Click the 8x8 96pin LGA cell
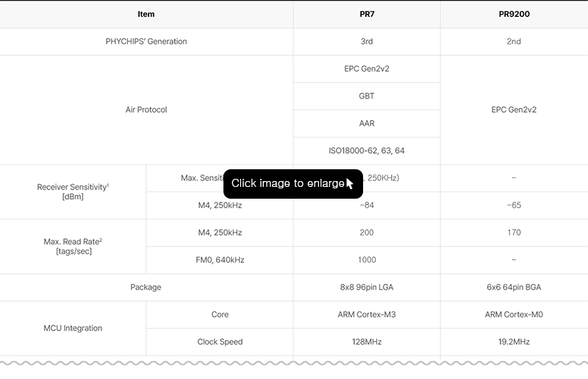The image size is (588, 379). click(x=367, y=287)
